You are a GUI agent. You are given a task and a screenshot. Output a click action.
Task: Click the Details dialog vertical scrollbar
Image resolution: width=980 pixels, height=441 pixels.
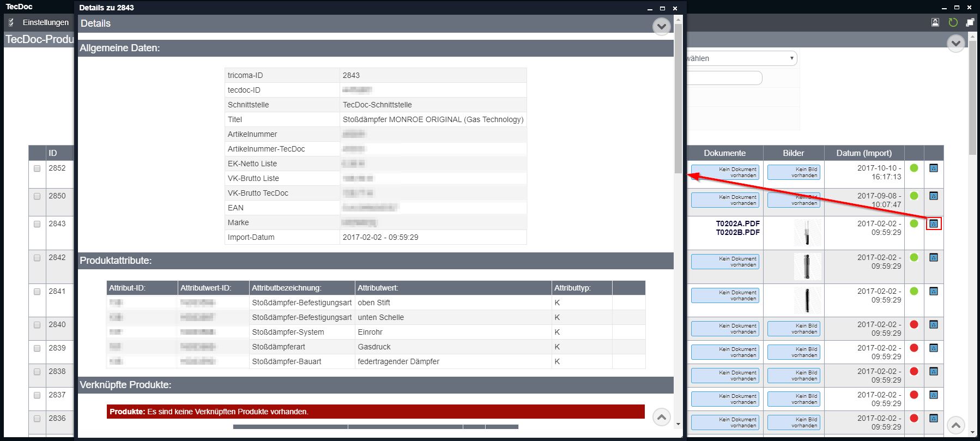(x=678, y=98)
